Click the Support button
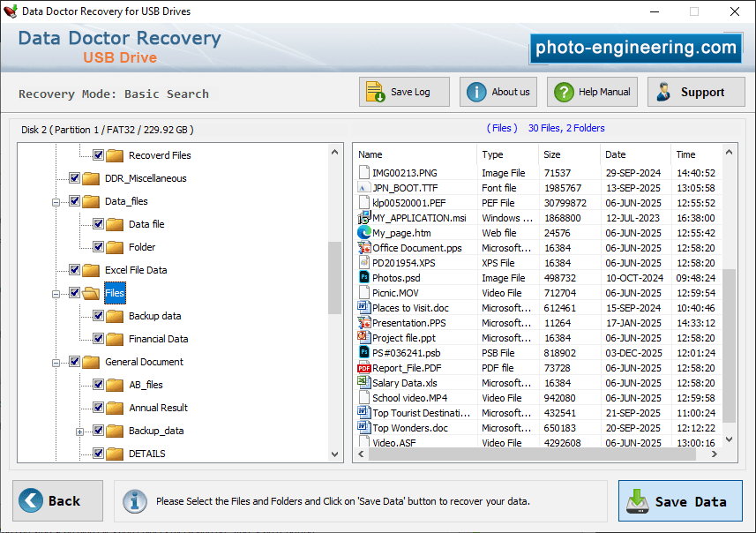The width and height of the screenshot is (756, 533). [x=696, y=92]
